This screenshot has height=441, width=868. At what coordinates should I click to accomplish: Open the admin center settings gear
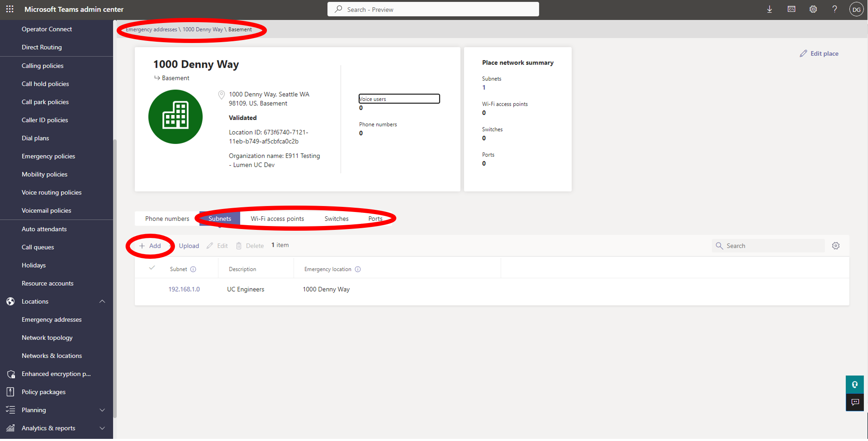click(813, 9)
